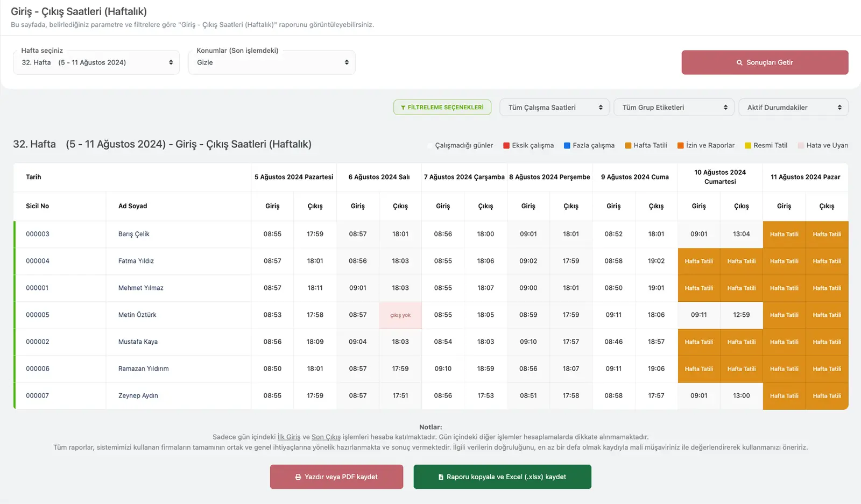Open the Tüm Grup Etiketleri dropdown

674,108
